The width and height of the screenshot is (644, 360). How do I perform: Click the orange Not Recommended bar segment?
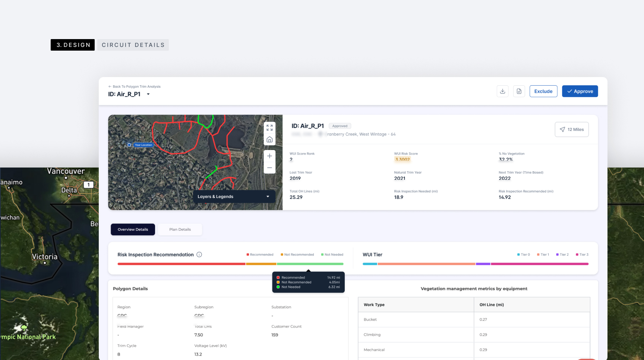pyautogui.click(x=261, y=264)
